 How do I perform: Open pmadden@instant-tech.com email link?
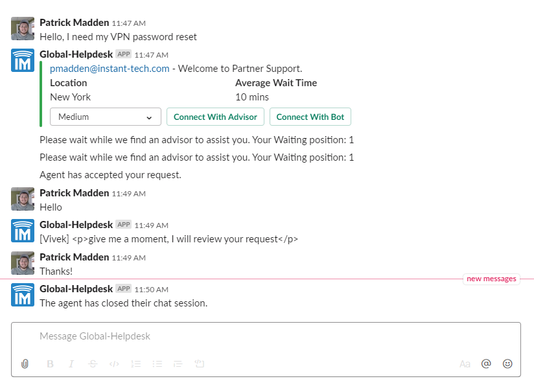coord(110,69)
